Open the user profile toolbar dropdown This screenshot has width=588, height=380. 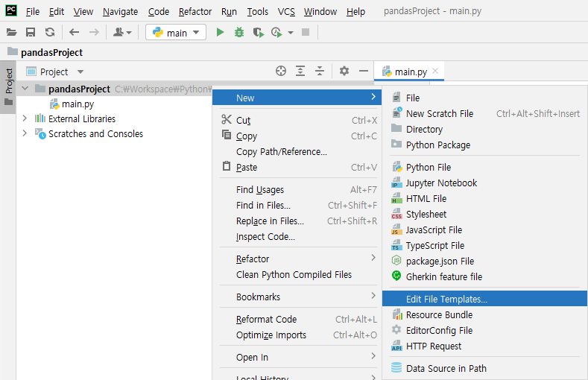[122, 33]
